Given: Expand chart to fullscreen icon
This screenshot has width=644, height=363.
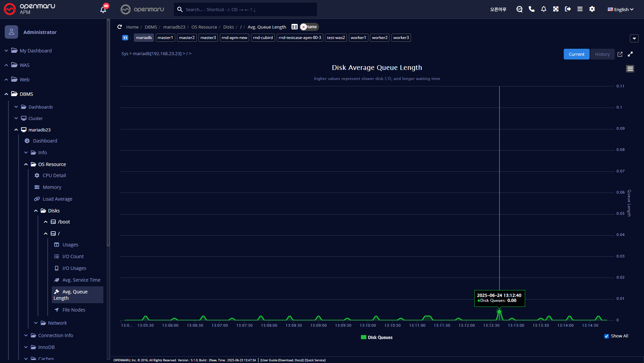Looking at the screenshot, I should (630, 54).
